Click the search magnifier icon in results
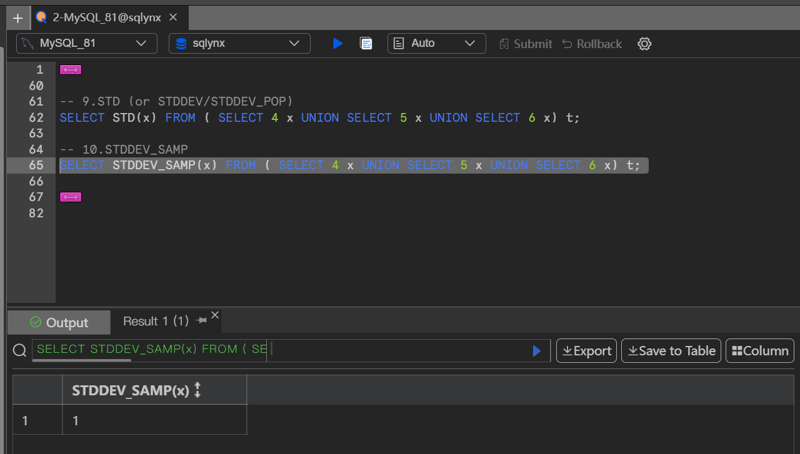The width and height of the screenshot is (800, 454). pyautogui.click(x=20, y=350)
